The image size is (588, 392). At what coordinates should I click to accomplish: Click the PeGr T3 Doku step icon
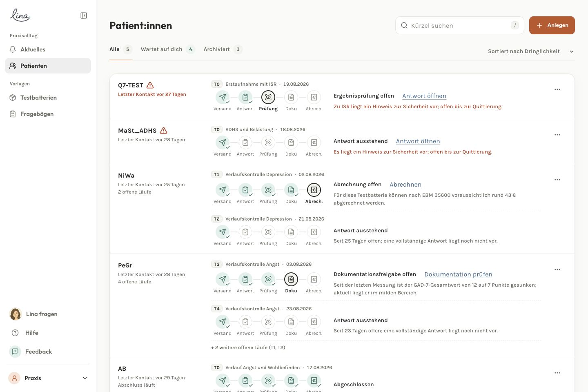[291, 279]
